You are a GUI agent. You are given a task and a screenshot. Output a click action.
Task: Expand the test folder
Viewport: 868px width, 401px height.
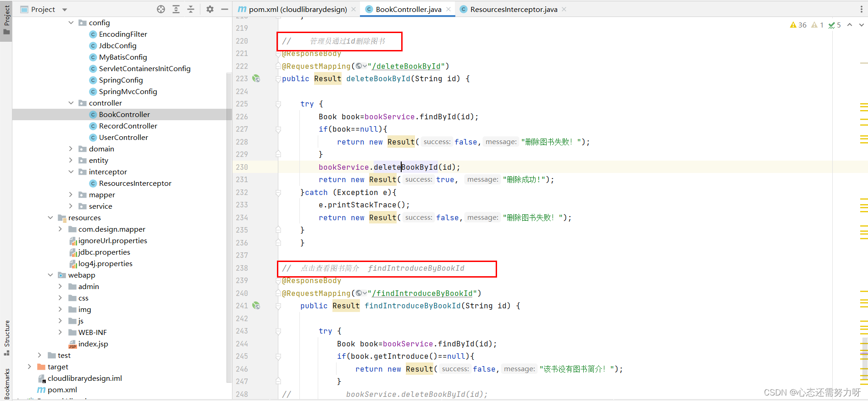(39, 355)
